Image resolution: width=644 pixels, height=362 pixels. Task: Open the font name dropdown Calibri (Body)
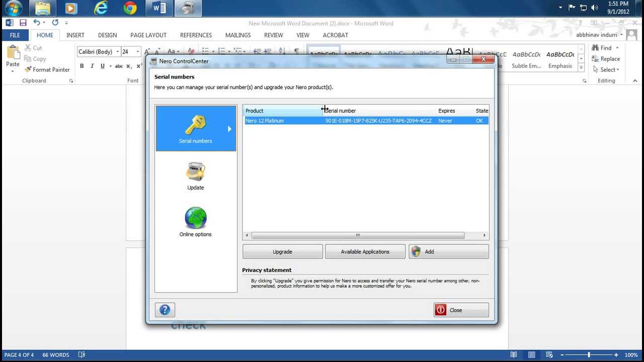[x=117, y=52]
